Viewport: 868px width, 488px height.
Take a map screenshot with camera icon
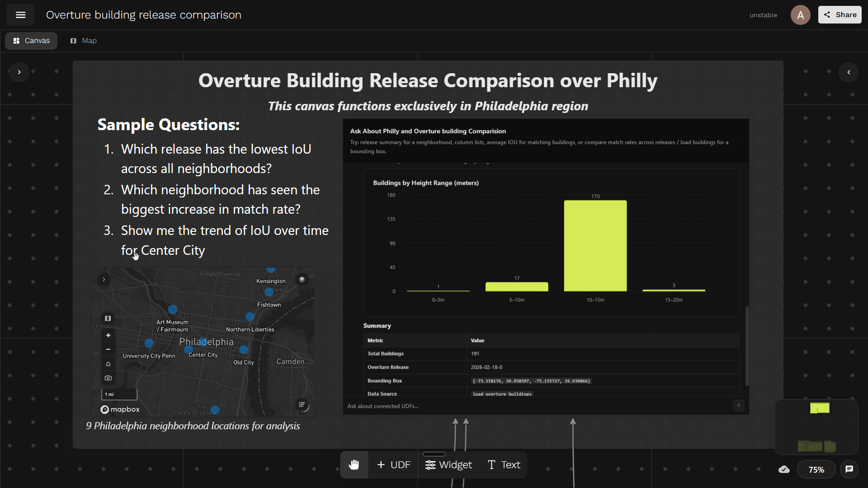point(108,378)
